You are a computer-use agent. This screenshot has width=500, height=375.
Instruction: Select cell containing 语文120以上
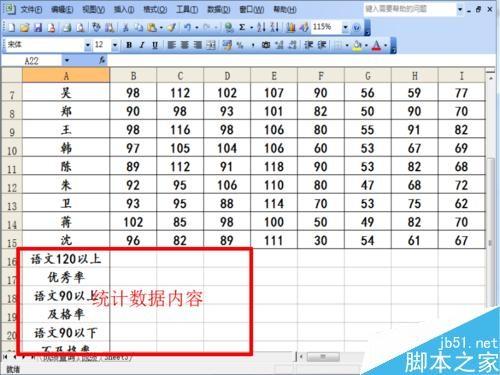(x=66, y=258)
